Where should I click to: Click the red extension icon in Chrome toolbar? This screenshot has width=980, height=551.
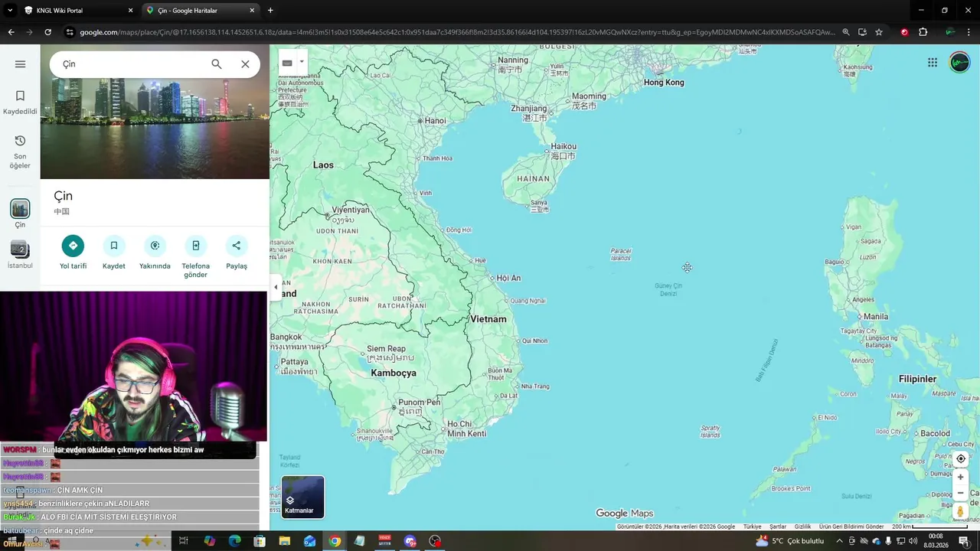click(904, 32)
